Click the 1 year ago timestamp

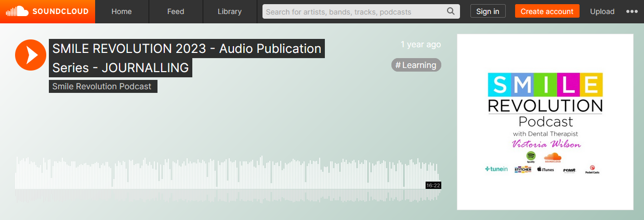tap(420, 45)
